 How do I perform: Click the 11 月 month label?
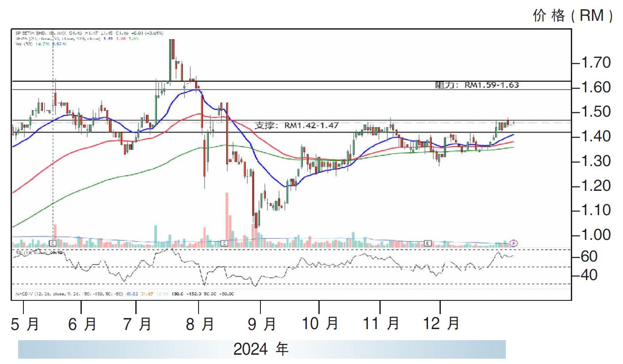pyautogui.click(x=381, y=324)
